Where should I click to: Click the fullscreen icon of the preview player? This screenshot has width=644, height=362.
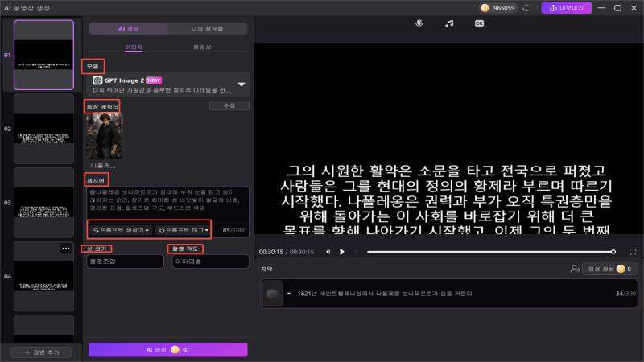pos(633,252)
